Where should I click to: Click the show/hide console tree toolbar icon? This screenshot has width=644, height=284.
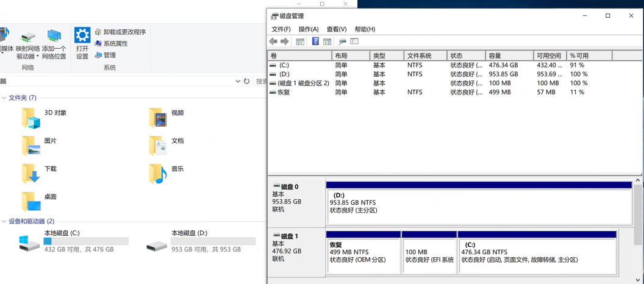click(x=300, y=41)
